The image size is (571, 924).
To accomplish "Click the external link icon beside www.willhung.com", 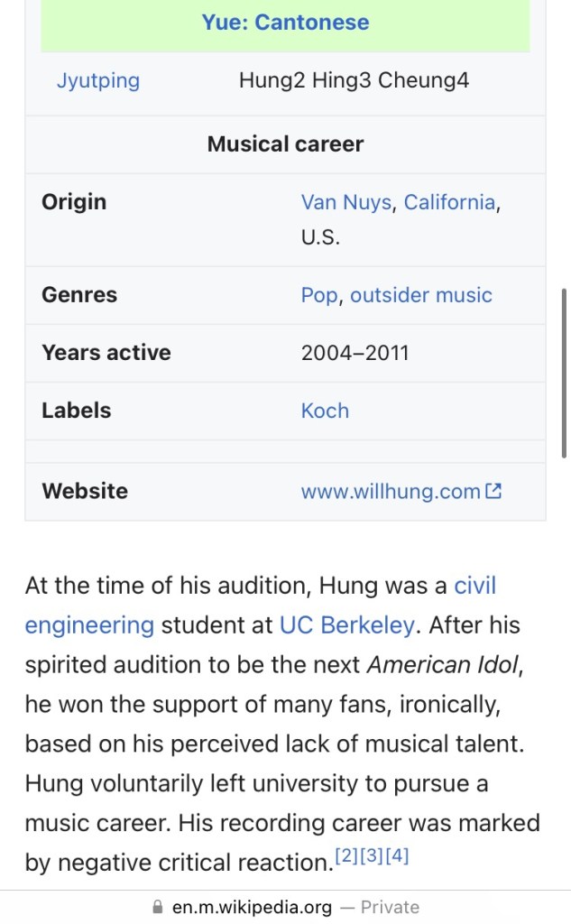I will point(493,492).
